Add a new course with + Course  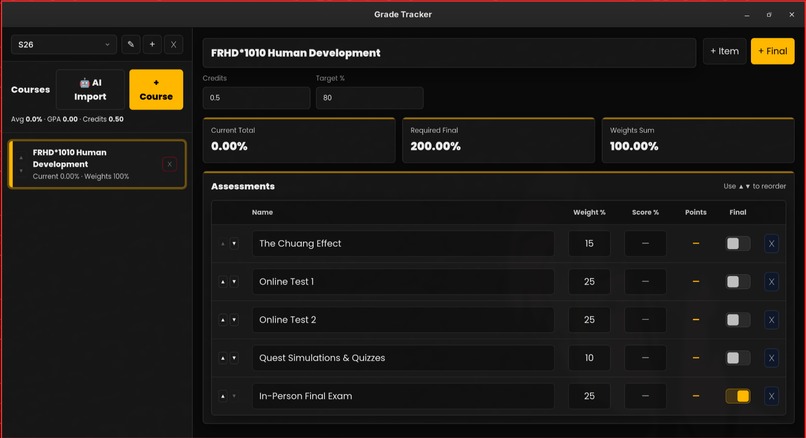156,89
